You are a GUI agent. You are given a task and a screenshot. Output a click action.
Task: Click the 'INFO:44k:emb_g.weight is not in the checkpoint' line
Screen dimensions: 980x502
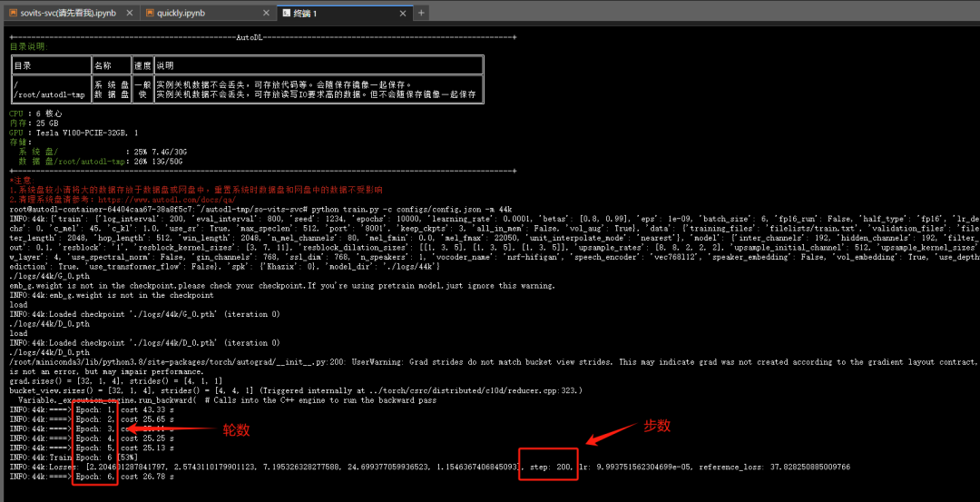pyautogui.click(x=112, y=295)
